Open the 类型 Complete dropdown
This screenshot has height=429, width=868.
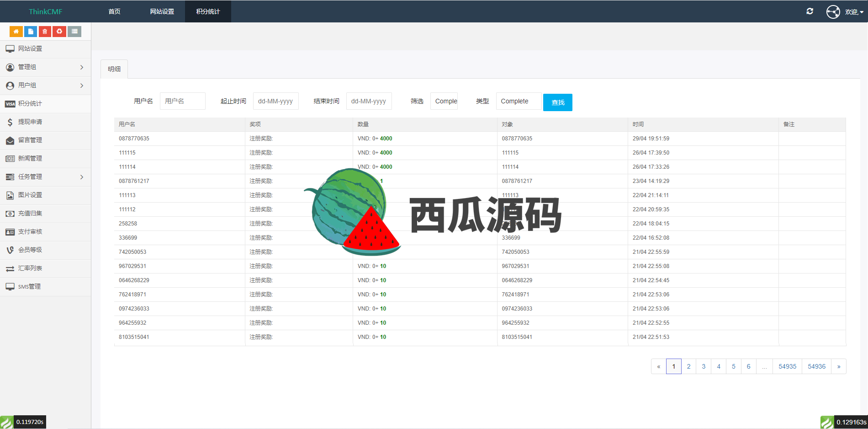coord(519,101)
